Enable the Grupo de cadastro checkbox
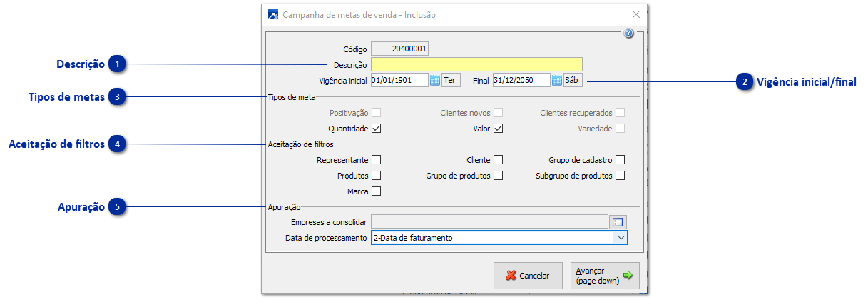Viewport: 868px width, 305px height. (621, 160)
